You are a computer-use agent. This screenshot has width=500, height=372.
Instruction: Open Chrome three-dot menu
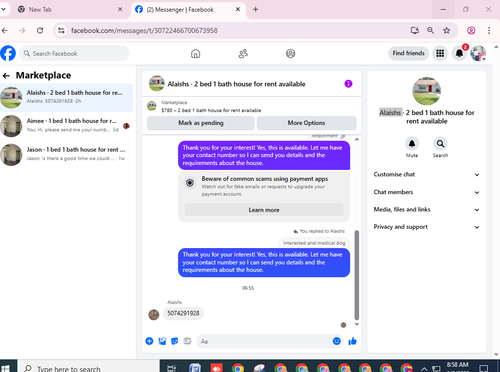click(489, 30)
